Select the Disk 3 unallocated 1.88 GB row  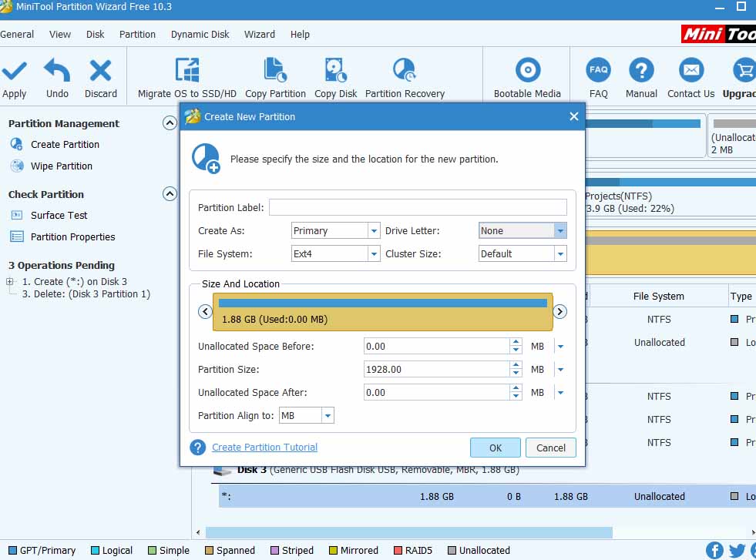point(487,496)
